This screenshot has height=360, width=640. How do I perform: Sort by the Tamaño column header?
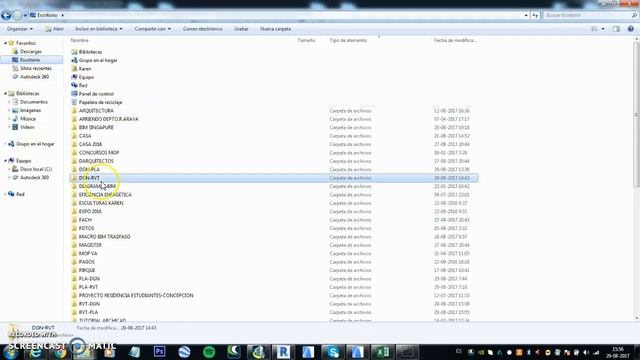306,40
